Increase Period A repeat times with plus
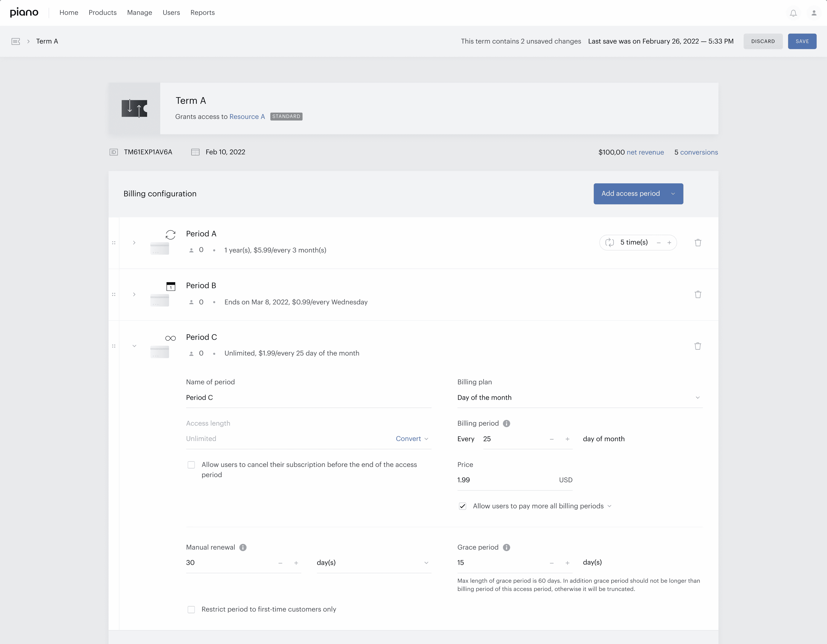Viewport: 827px width, 644px height. pos(669,242)
